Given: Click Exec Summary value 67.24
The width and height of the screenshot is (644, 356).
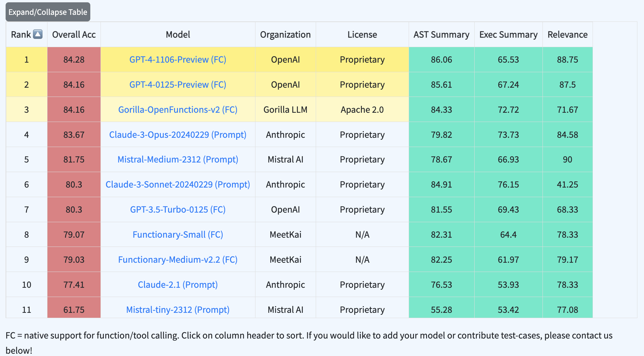Looking at the screenshot, I should [509, 85].
